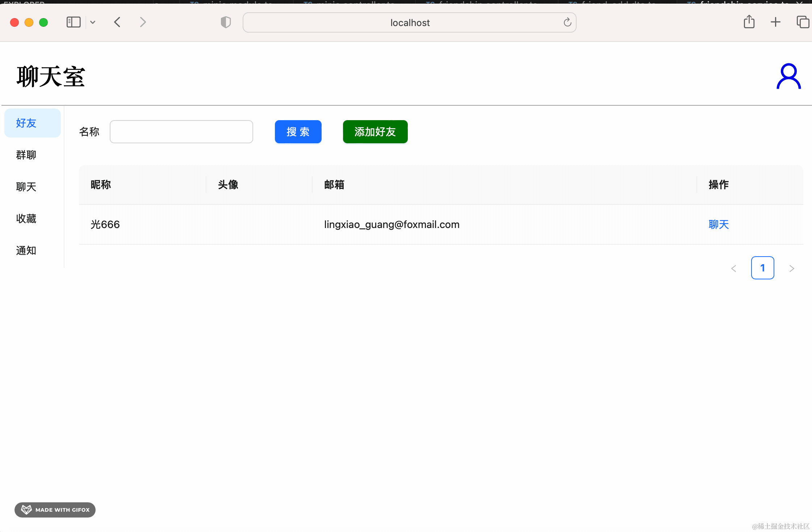Toggle Safari sidebar panel
This screenshot has height=532, width=812.
point(73,22)
